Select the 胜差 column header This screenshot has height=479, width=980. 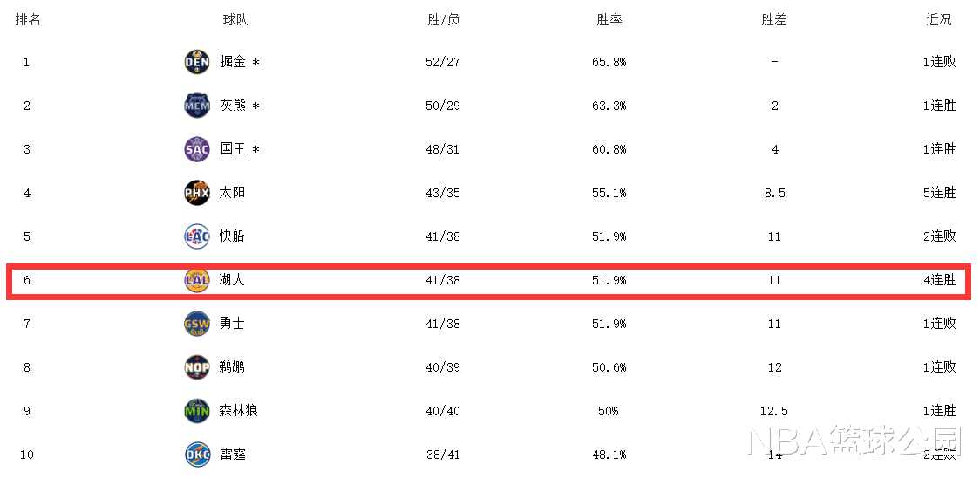click(773, 19)
